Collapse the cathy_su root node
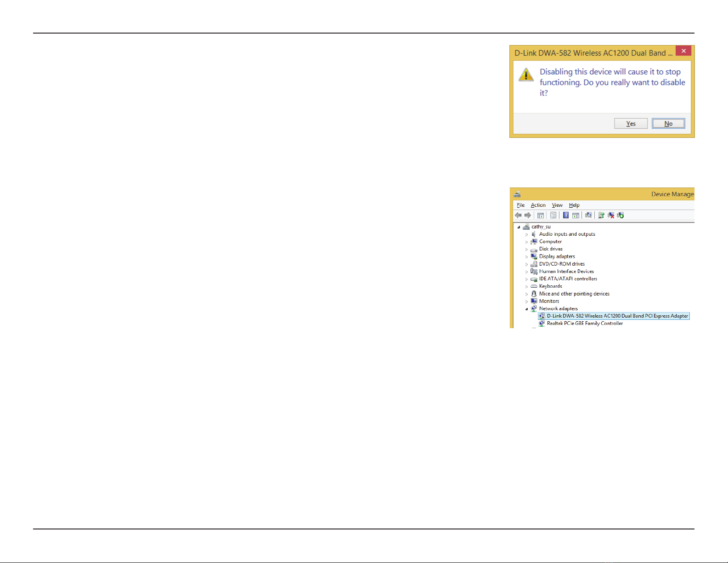 tap(519, 227)
